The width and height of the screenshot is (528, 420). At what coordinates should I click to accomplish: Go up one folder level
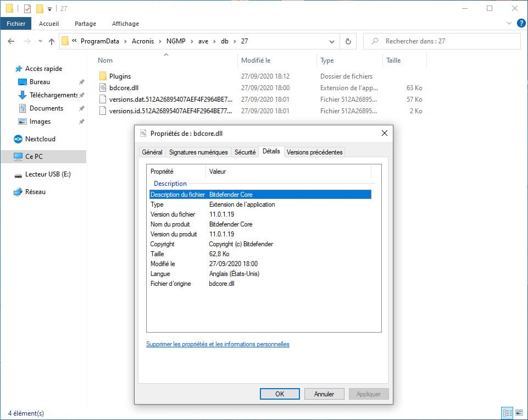point(52,41)
